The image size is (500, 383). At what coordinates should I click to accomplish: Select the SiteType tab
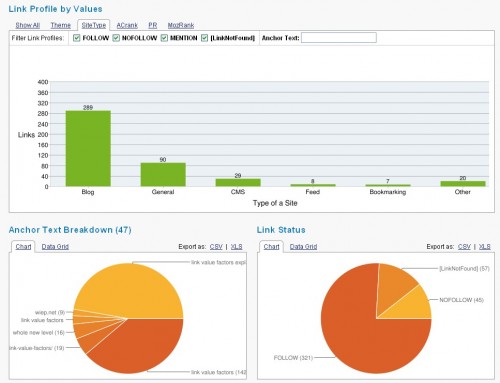(94, 25)
